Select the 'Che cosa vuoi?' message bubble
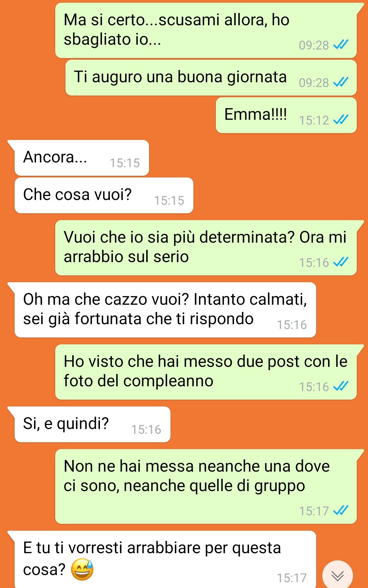This screenshot has width=368, height=588. tap(104, 195)
